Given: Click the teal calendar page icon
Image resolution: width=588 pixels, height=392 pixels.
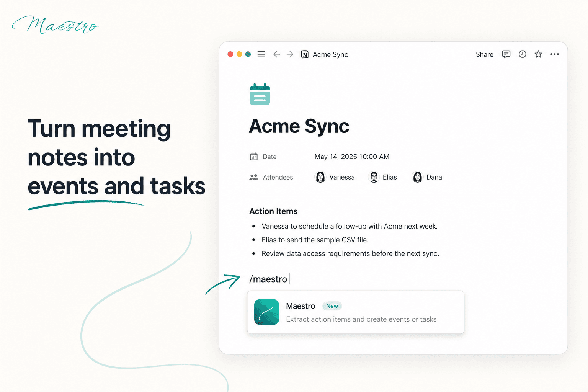Looking at the screenshot, I should [260, 94].
